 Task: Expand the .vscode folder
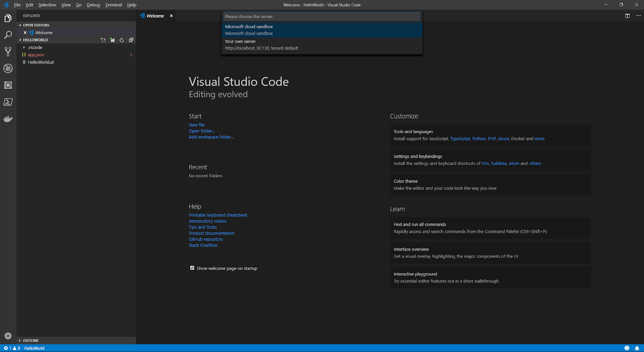point(24,47)
